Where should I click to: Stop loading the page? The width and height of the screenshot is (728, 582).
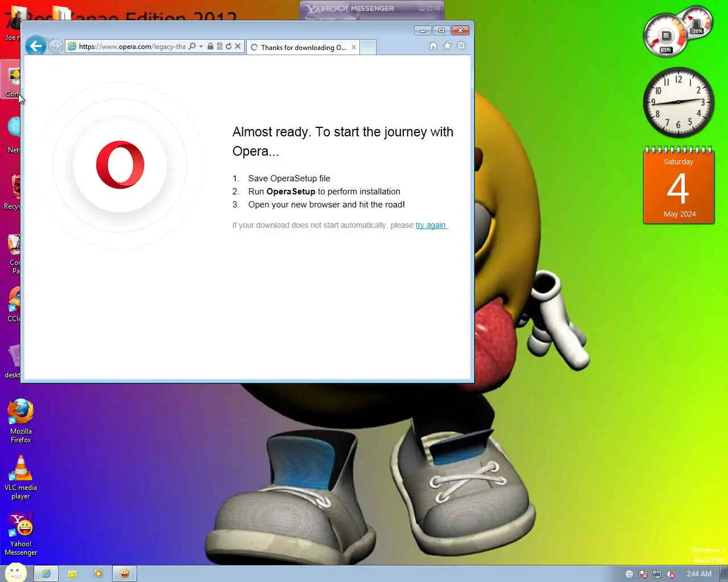click(x=238, y=47)
